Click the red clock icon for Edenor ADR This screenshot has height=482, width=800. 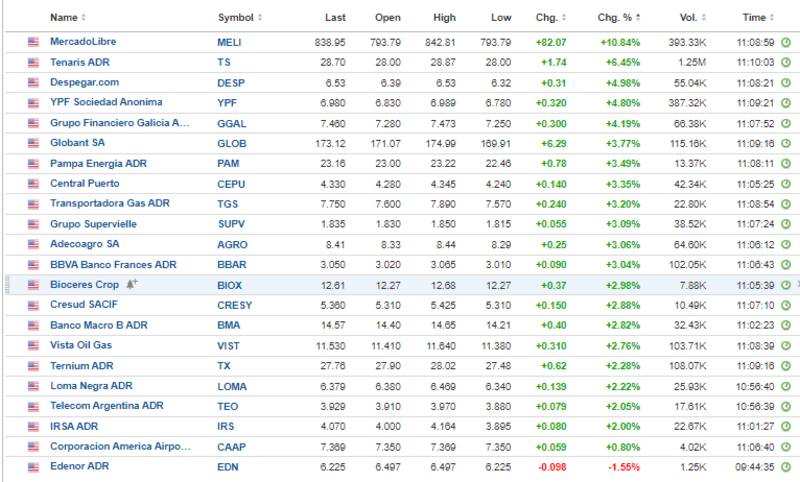click(x=785, y=467)
